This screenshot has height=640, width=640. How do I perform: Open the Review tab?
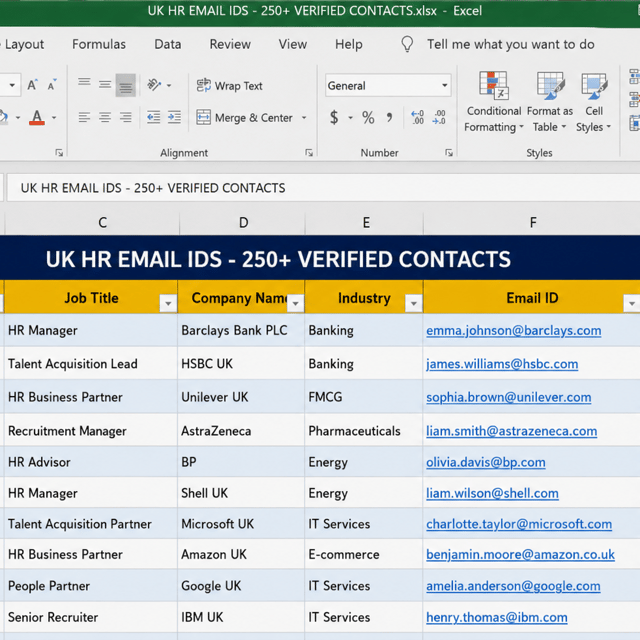pyautogui.click(x=230, y=44)
